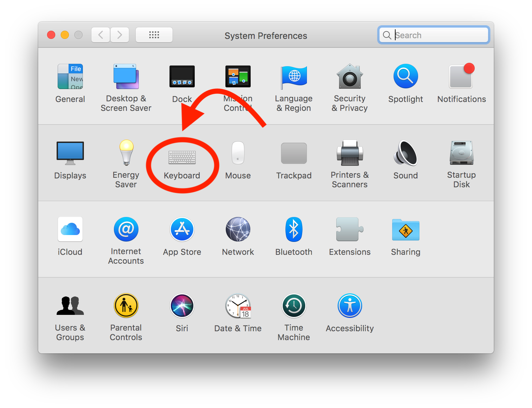Viewport: 532px width, 408px height.
Task: Click the forward navigation arrow
Action: 120,35
